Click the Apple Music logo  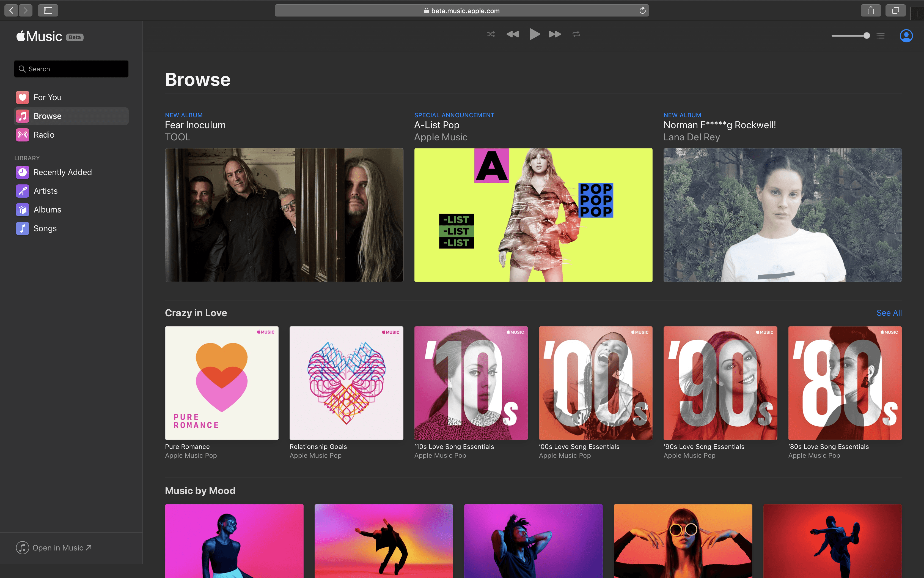coord(39,36)
